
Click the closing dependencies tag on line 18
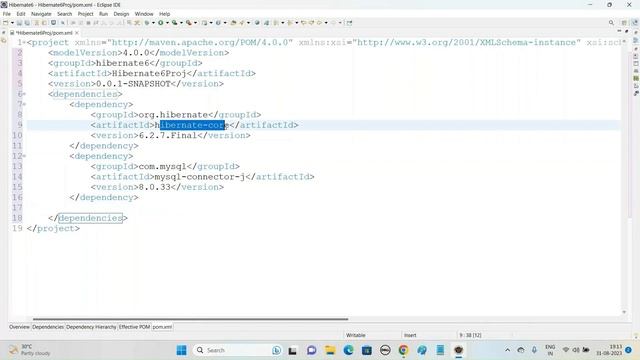click(88, 218)
